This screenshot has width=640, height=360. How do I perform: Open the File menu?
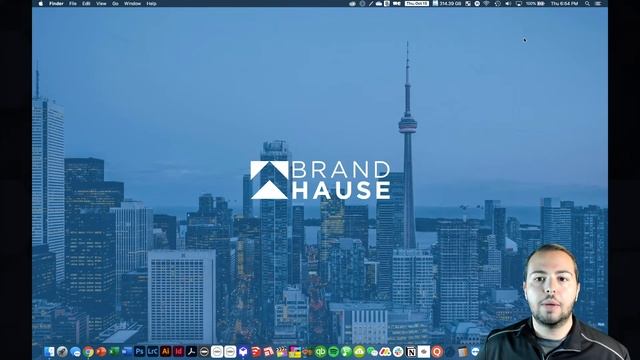click(x=73, y=3)
